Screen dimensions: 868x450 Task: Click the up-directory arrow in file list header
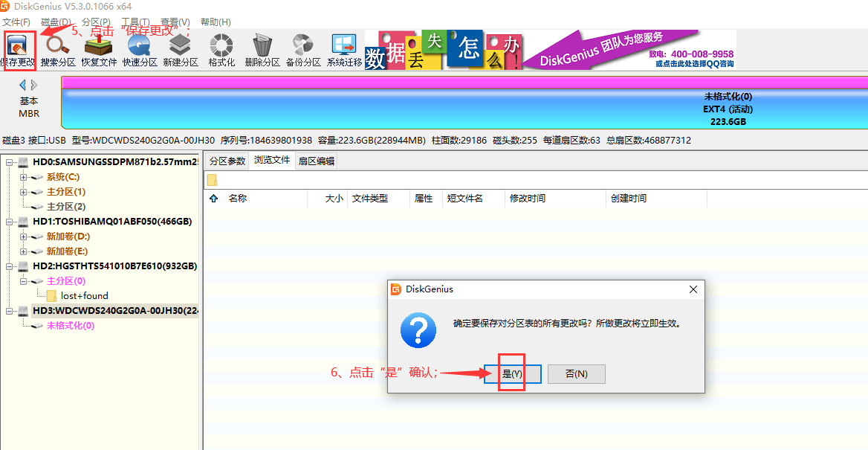(214, 199)
